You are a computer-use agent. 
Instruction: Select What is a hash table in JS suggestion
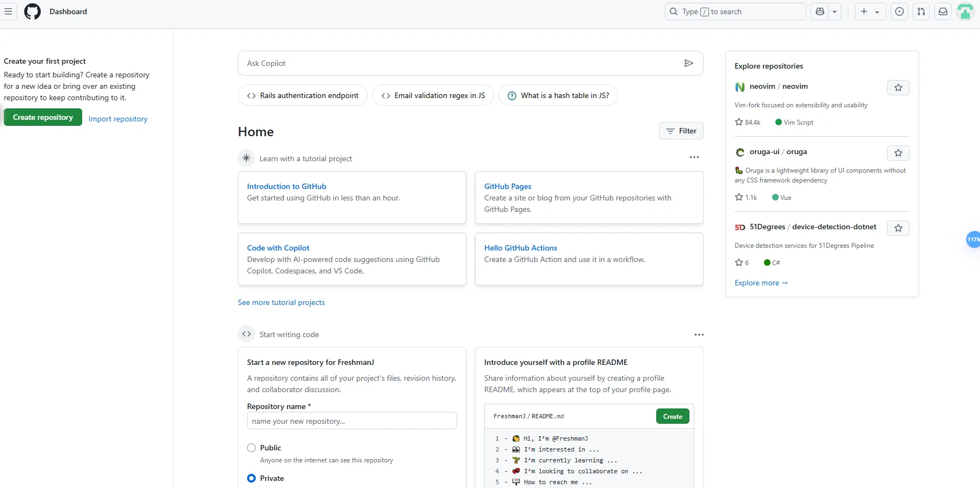coord(558,95)
